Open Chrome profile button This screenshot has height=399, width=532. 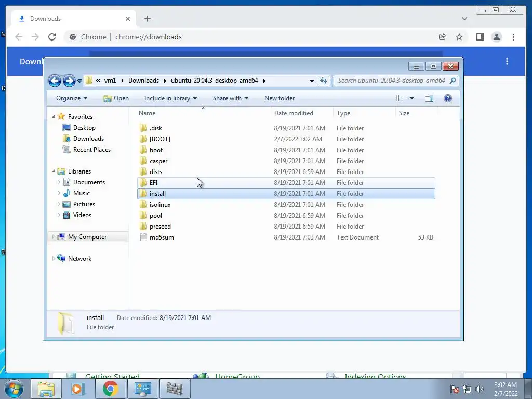(496, 37)
